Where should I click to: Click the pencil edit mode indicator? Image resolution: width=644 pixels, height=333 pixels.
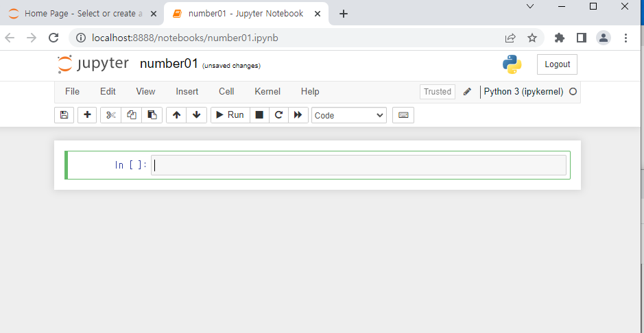pos(467,91)
